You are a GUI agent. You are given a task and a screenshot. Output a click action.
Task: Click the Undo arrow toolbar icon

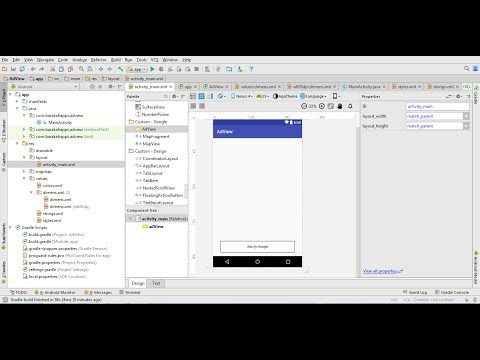(33, 69)
